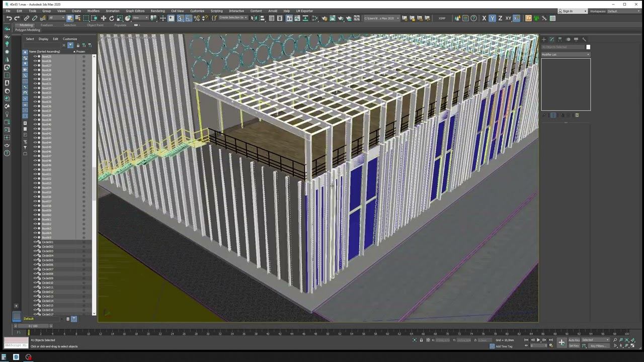Open Scene Explorer Customize menu
Screen dimensions: 644x362
70,39
